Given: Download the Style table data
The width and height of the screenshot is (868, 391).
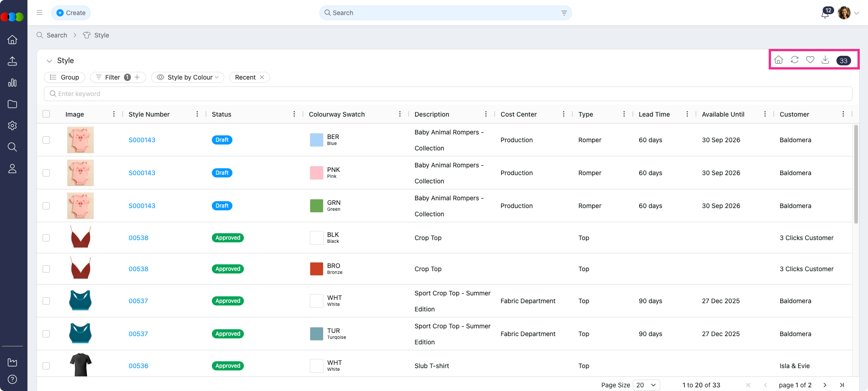Looking at the screenshot, I should tap(825, 60).
